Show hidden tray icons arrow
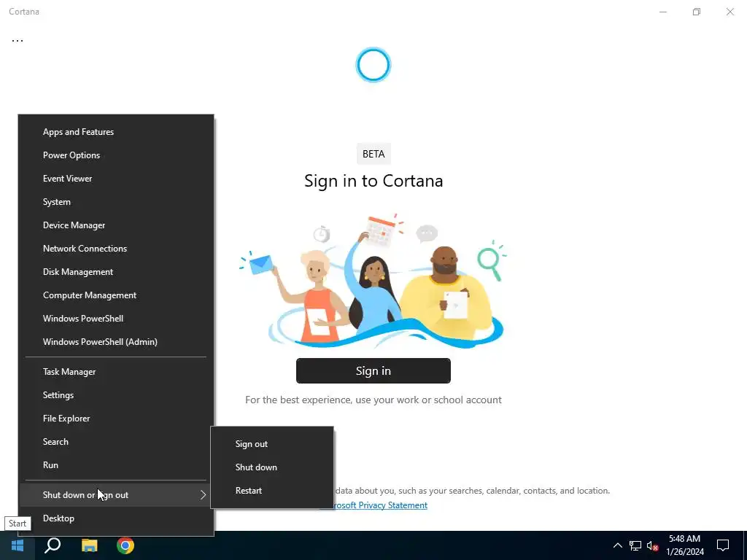The height and width of the screenshot is (560, 747). click(x=617, y=545)
